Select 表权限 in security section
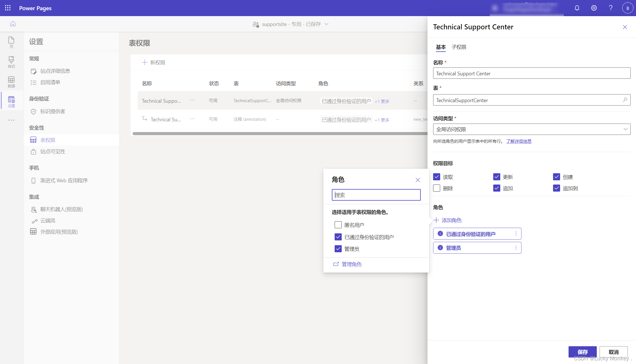 tap(71, 140)
